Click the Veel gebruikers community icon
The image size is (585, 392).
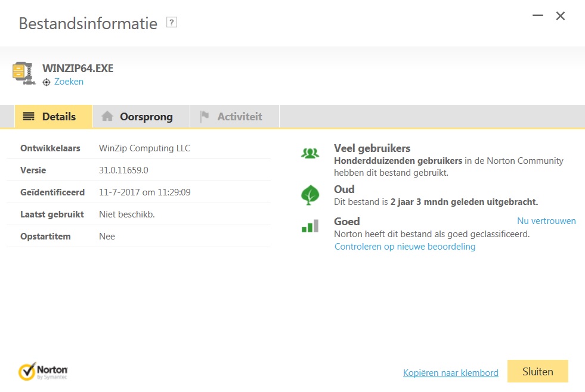(309, 154)
